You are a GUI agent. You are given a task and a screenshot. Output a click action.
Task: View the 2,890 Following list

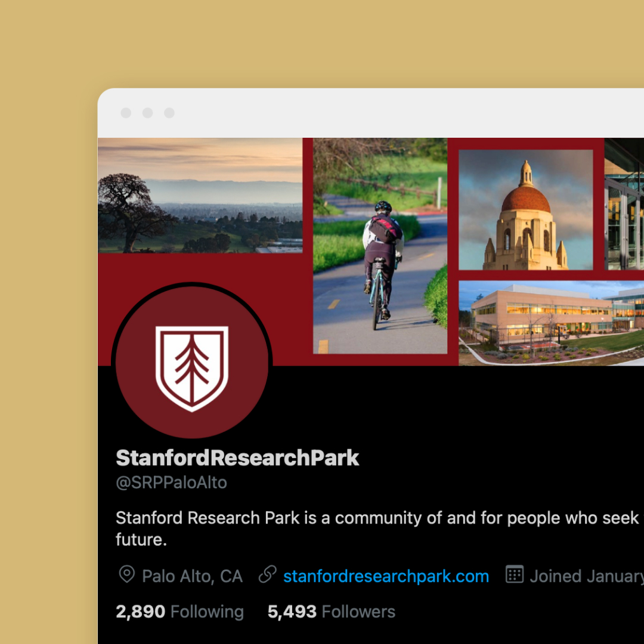click(x=179, y=612)
